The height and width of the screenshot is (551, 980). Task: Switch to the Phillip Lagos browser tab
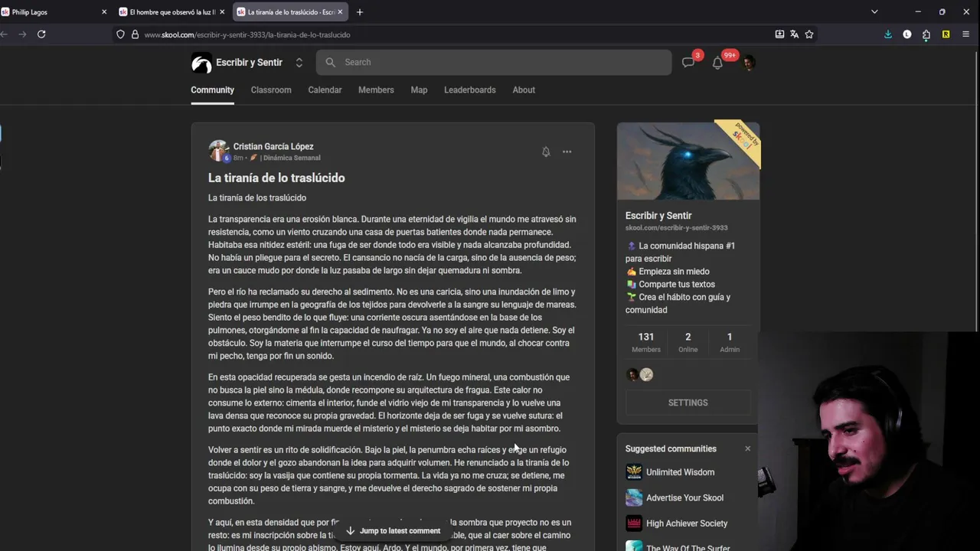50,12
